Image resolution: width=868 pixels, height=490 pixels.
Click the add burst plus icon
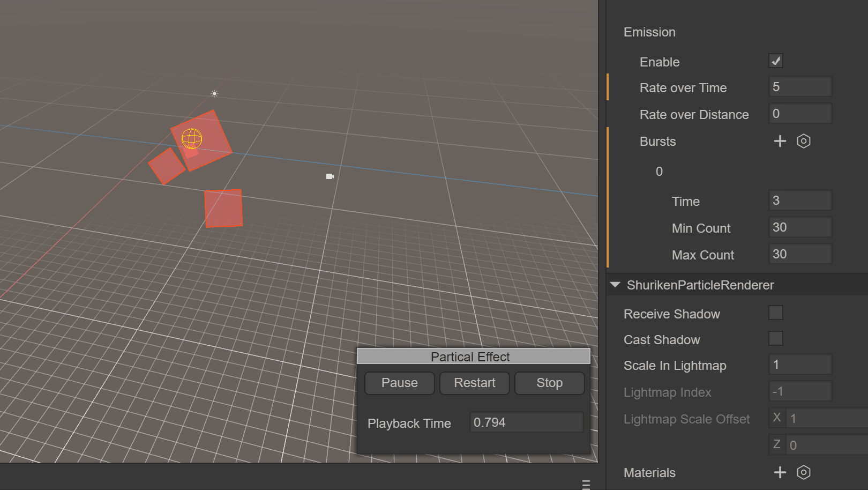tap(780, 141)
